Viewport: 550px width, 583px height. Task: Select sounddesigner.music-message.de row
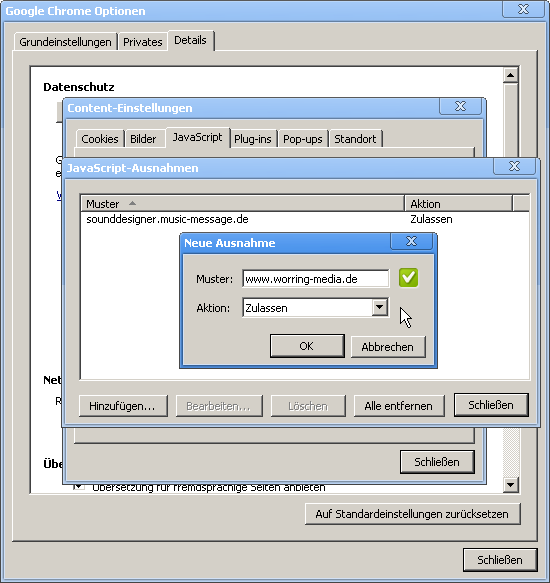[x=305, y=219]
